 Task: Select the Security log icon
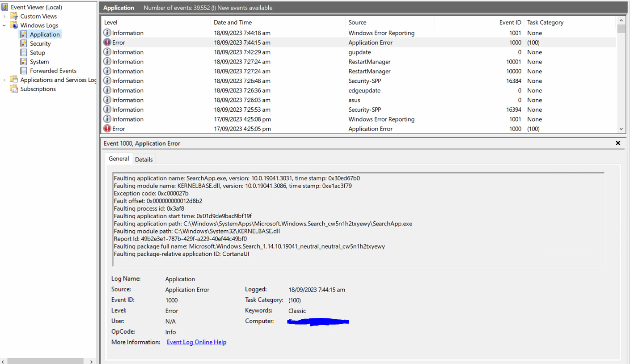click(x=23, y=43)
